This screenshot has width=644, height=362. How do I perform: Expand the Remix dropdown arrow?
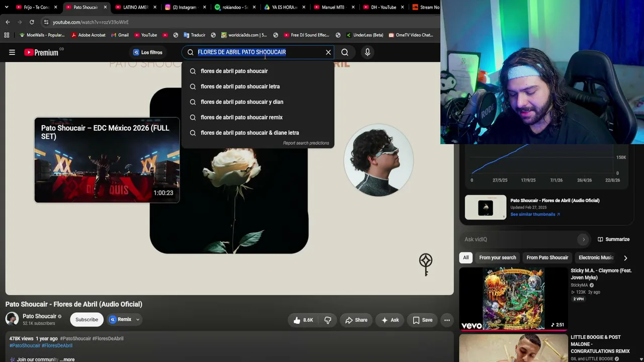tap(137, 320)
